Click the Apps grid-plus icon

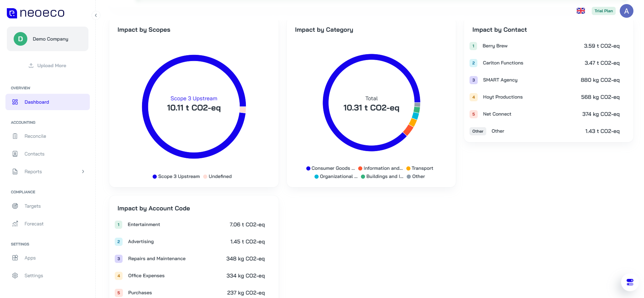15,258
